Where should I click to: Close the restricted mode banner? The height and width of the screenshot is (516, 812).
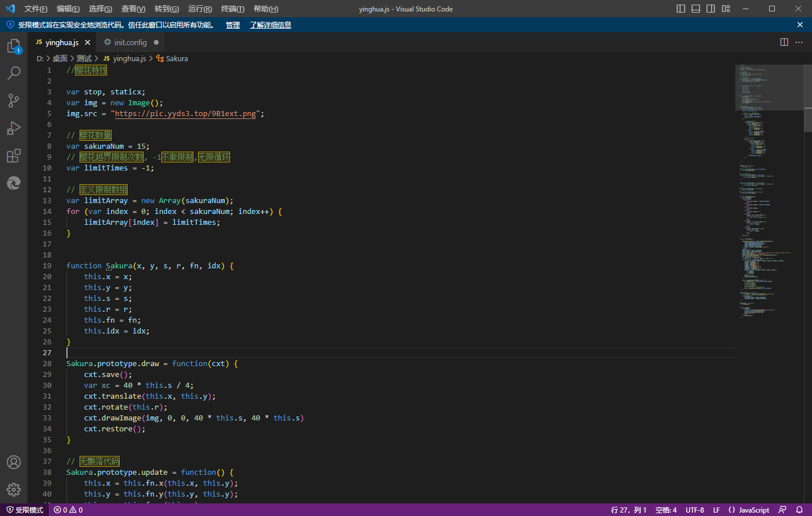click(800, 25)
